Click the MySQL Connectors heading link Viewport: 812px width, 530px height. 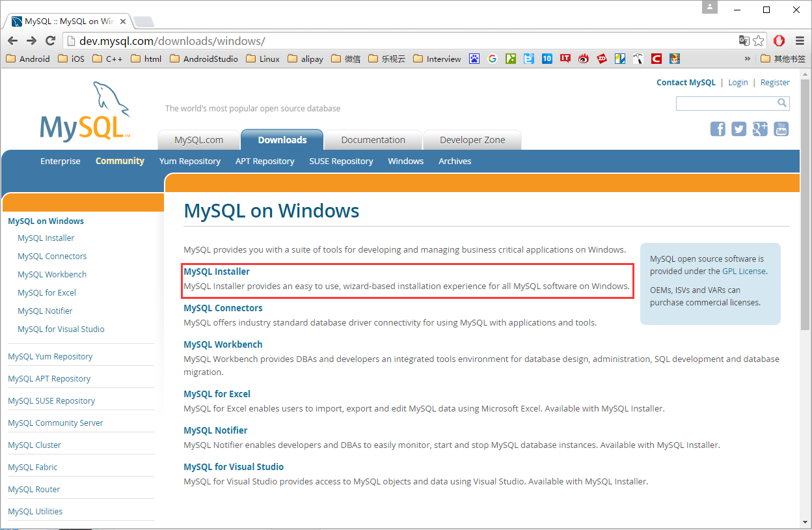(223, 308)
